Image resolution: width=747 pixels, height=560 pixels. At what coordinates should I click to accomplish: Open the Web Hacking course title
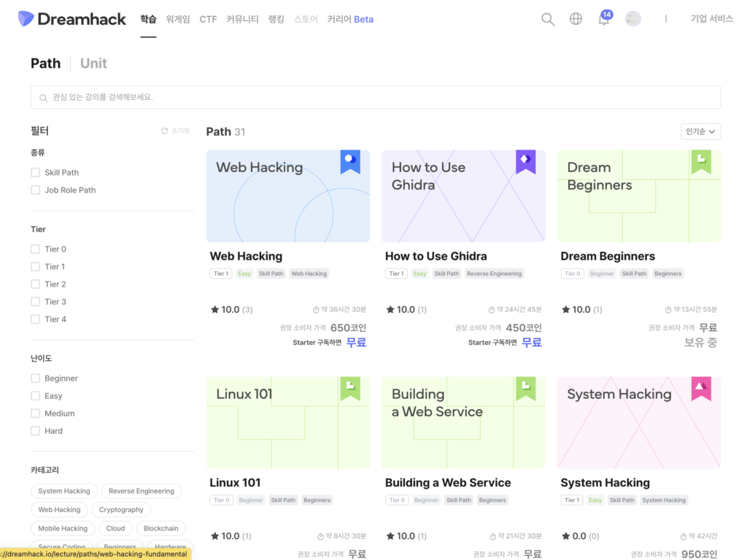[x=247, y=256]
